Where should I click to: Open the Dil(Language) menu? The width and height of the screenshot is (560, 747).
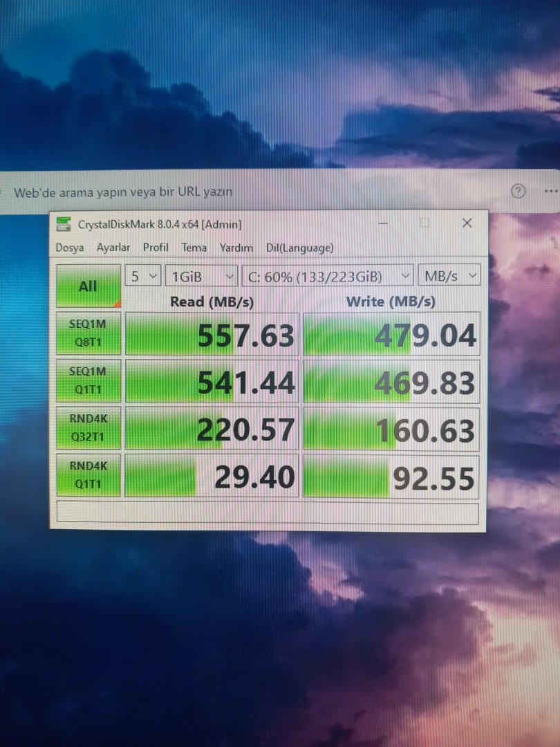[299, 248]
